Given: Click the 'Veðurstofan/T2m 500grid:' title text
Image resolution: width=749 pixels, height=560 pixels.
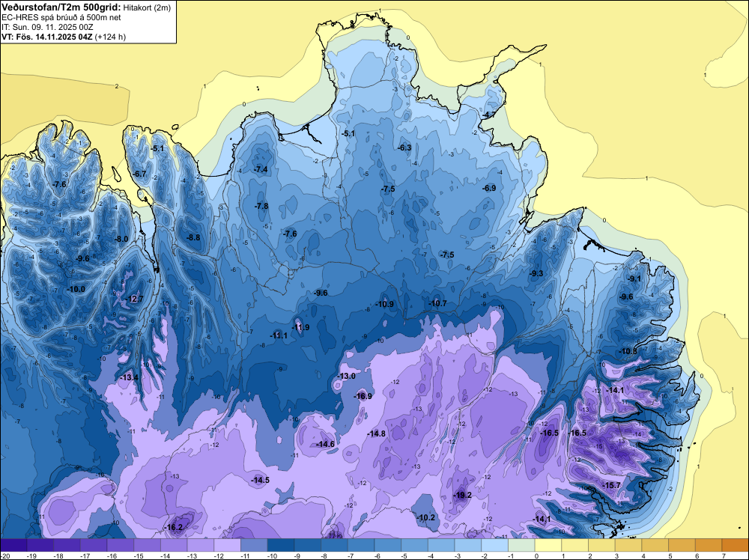Looking at the screenshot, I should point(61,7).
